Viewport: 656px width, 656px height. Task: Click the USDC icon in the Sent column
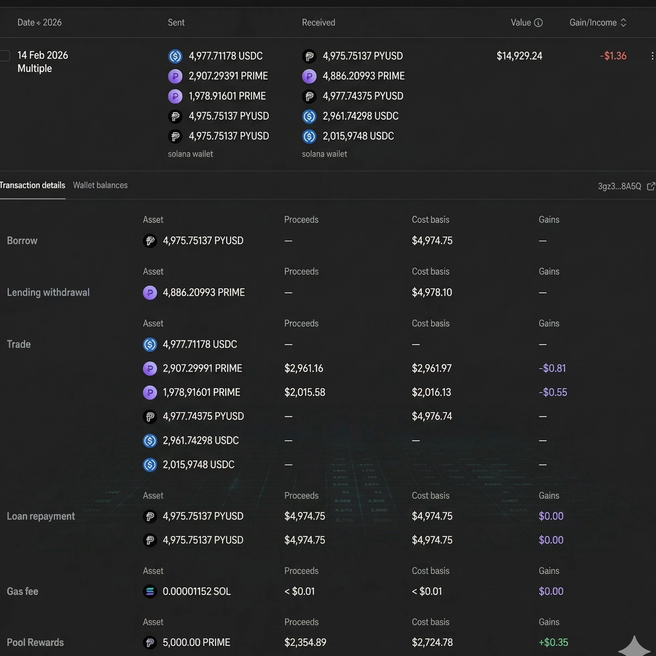pos(175,56)
